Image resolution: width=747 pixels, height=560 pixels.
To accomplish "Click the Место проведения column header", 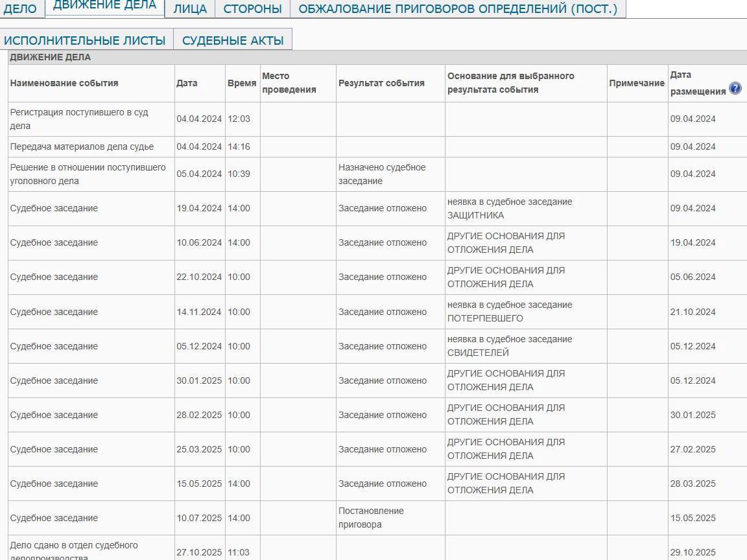I will (289, 83).
